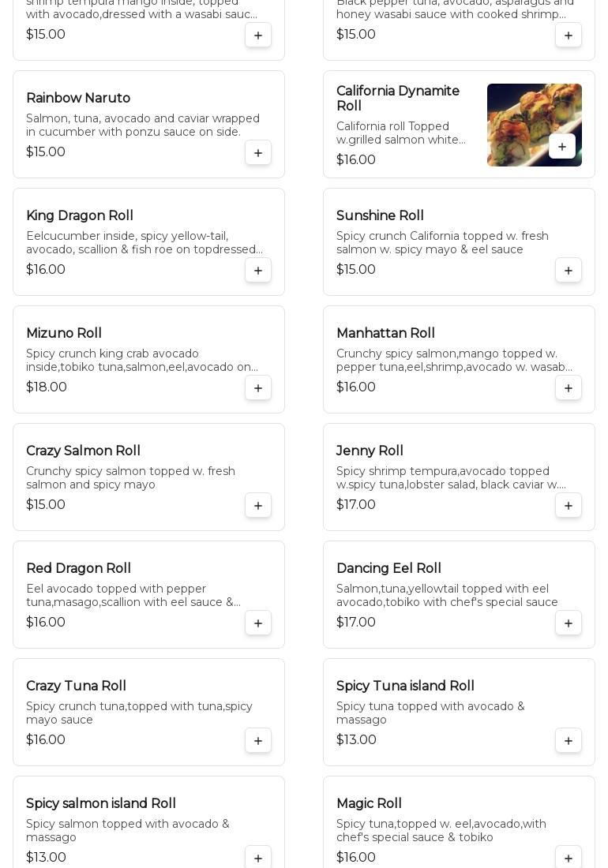Add California Dynamite Roll with plus icon
Image resolution: width=608 pixels, height=868 pixels.
(x=562, y=147)
